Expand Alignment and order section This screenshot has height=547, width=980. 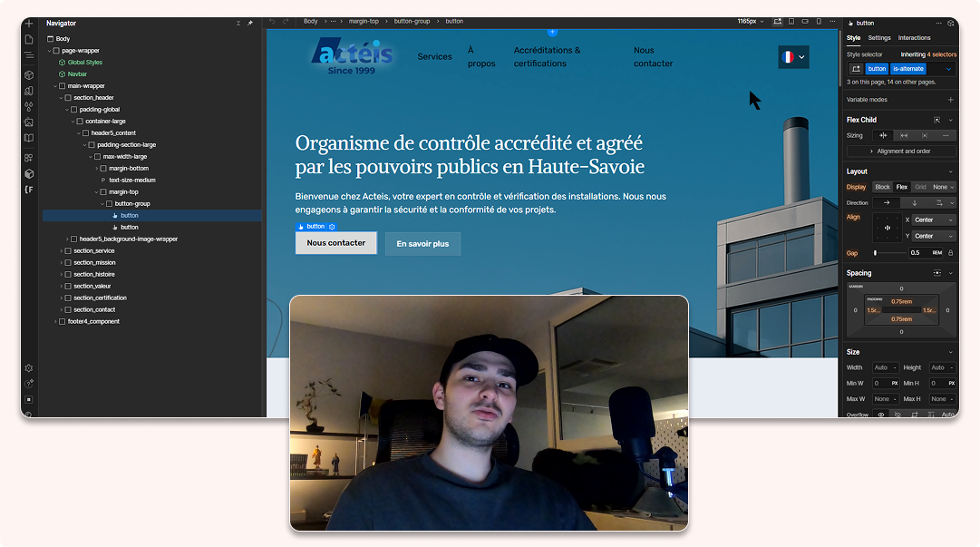(x=900, y=151)
